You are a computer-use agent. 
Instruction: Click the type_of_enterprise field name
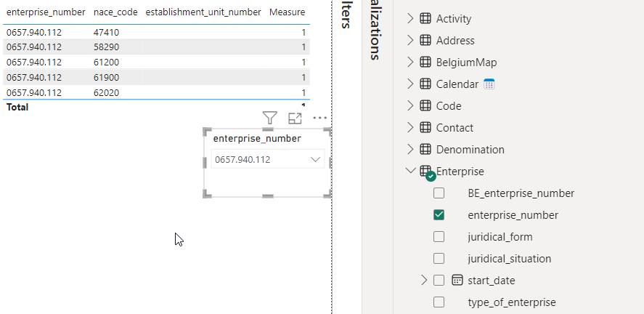512,302
